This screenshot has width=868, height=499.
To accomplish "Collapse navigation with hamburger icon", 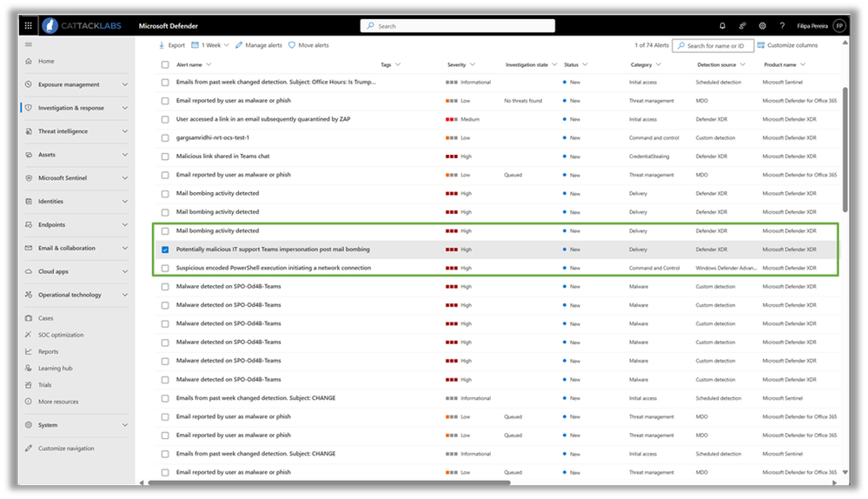I will click(x=28, y=44).
